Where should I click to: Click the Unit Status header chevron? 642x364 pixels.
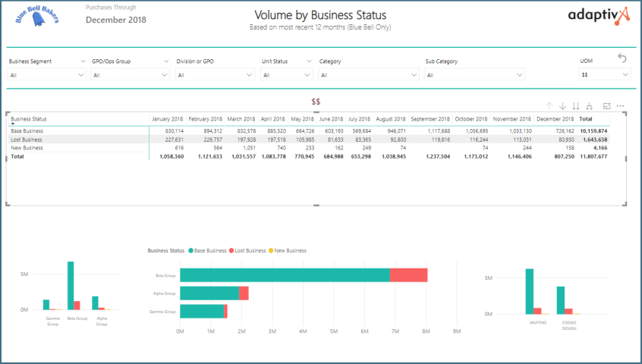(309, 61)
